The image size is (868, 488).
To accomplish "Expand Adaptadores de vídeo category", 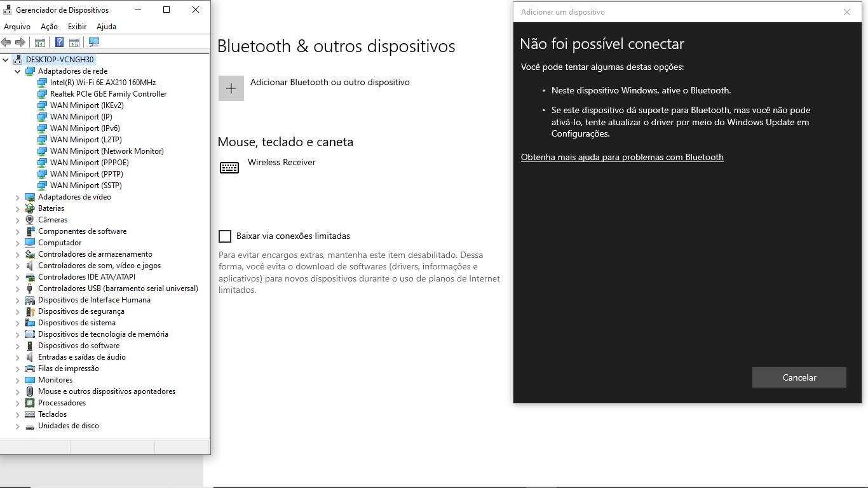I will coord(18,197).
